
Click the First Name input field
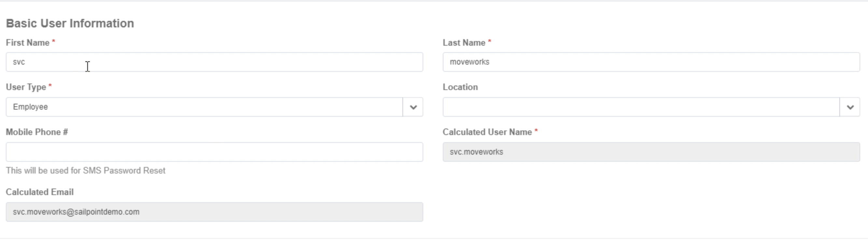click(x=214, y=62)
